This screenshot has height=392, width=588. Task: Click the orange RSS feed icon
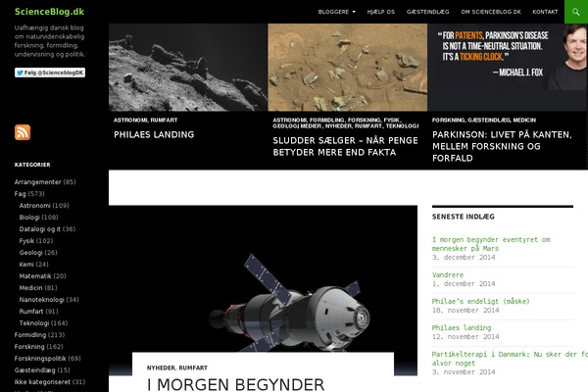23,132
